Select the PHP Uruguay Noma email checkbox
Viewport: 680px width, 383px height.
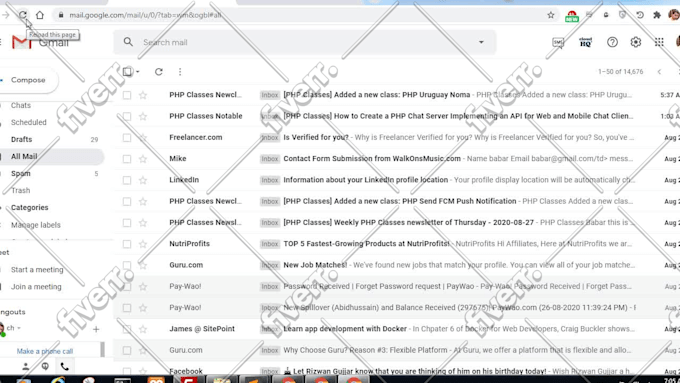point(127,95)
